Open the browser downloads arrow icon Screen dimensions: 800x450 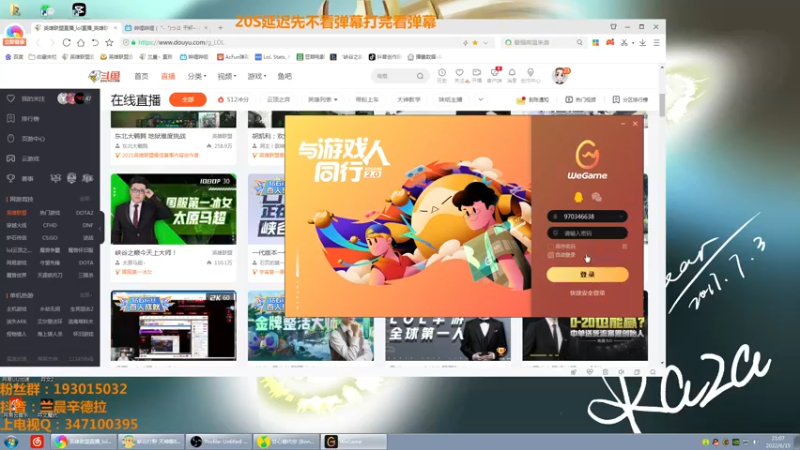(642, 43)
